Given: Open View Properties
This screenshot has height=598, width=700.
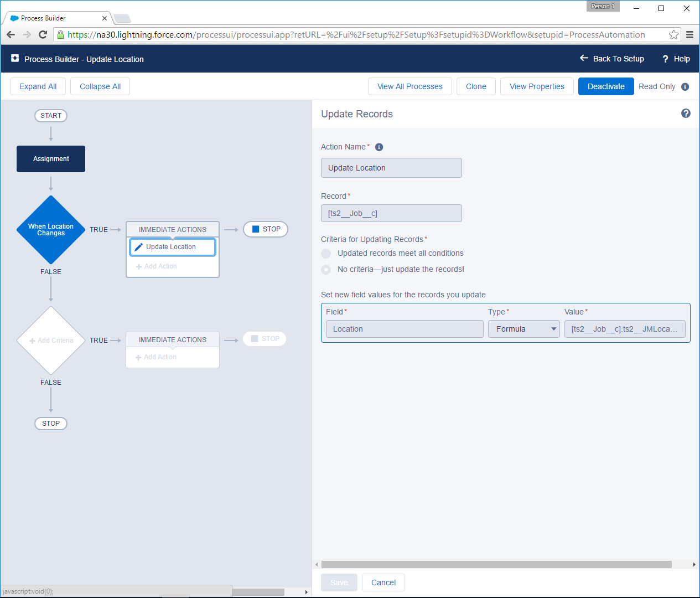Looking at the screenshot, I should click(537, 86).
